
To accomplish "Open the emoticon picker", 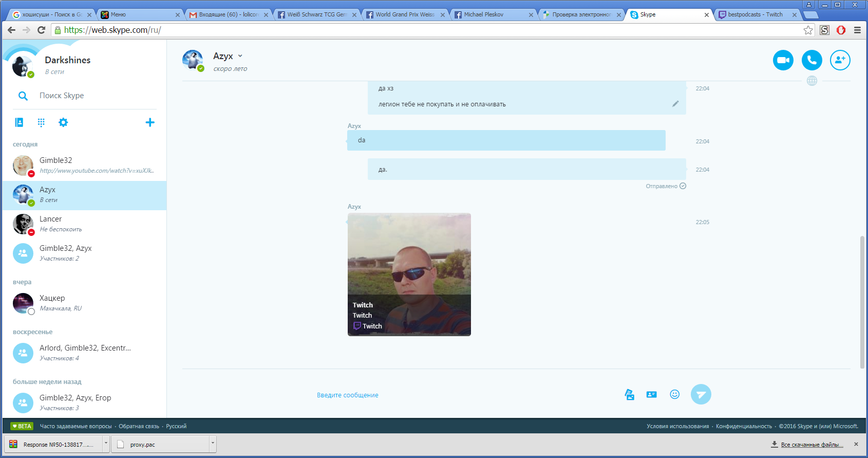I will (675, 394).
